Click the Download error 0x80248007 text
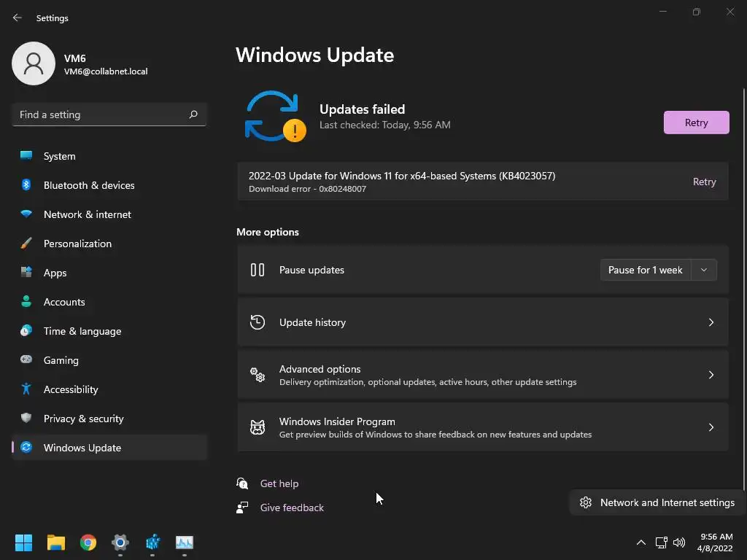This screenshot has width=747, height=560. pos(307,189)
